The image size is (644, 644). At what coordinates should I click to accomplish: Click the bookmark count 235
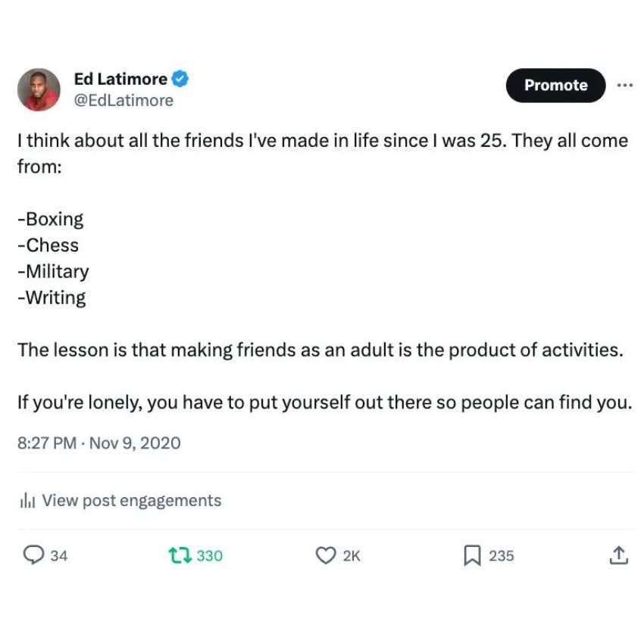coord(502,556)
